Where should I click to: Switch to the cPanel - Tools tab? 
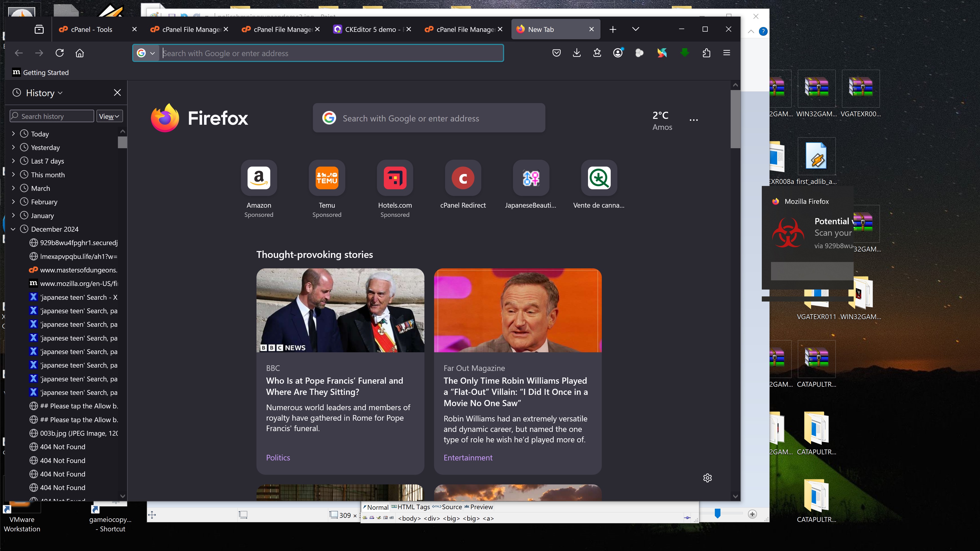click(x=91, y=29)
